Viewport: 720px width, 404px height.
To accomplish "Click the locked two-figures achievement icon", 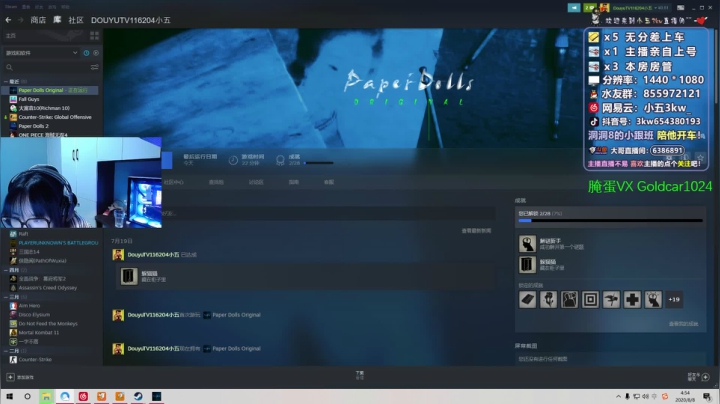I will [569, 299].
